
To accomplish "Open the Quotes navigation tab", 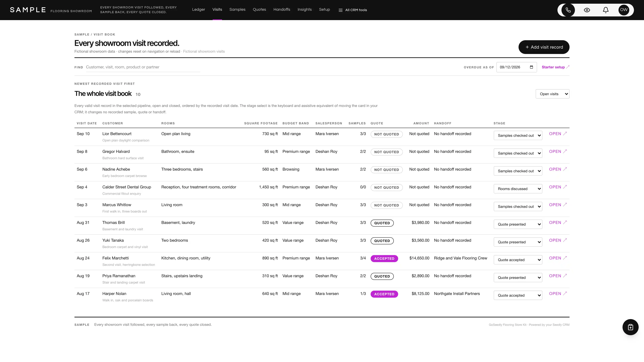I will (x=259, y=10).
